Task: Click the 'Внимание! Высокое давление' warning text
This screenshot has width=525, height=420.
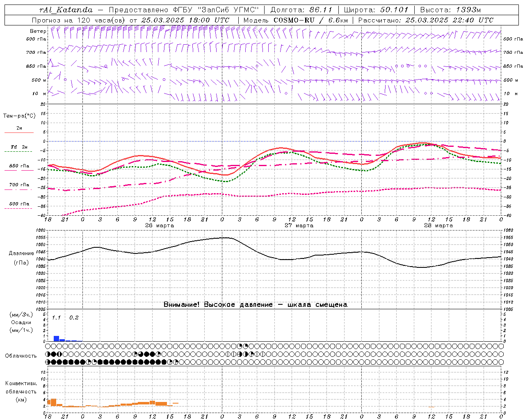Action: (218, 305)
